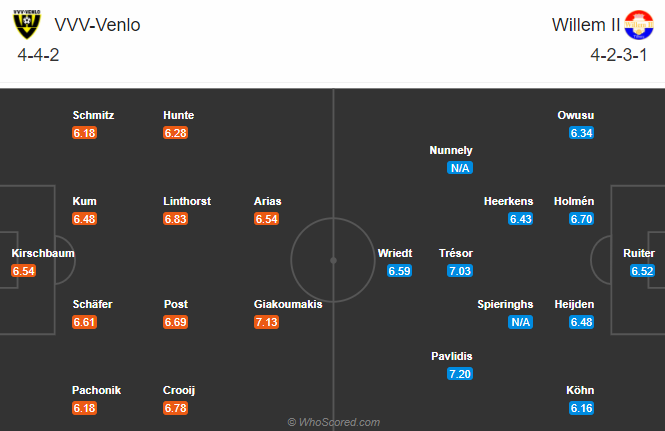Select Köhn's 6.16 rating badge
Viewport: 665px width, 431px height.
coord(581,408)
